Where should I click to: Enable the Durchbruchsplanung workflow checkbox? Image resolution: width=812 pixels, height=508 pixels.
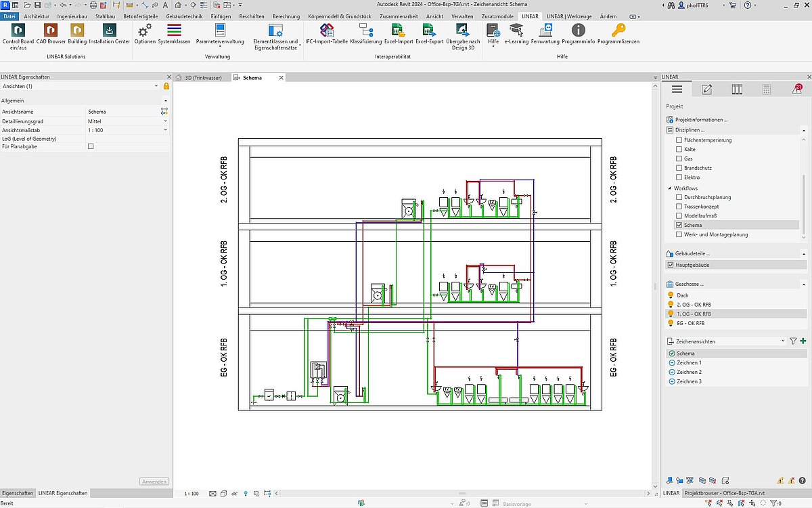point(679,197)
